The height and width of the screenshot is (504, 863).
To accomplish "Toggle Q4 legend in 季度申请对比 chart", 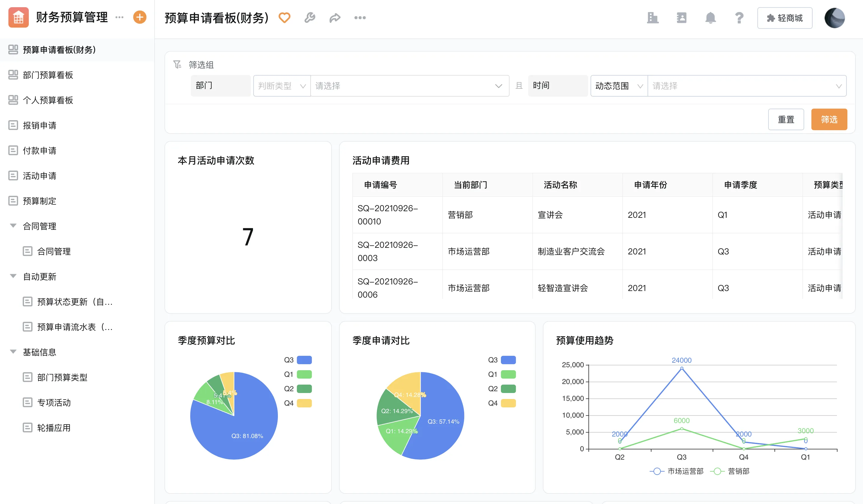I will (508, 403).
